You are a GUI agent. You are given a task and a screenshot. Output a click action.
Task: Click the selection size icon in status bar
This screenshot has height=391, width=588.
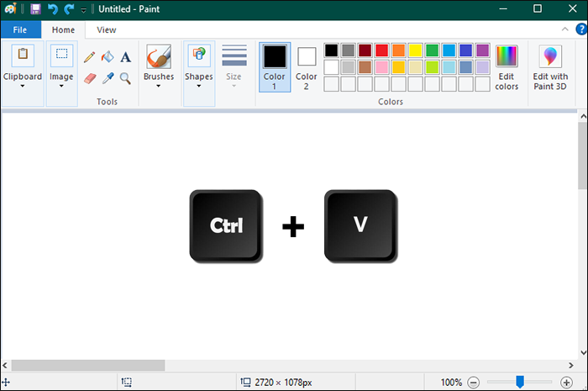(x=126, y=382)
